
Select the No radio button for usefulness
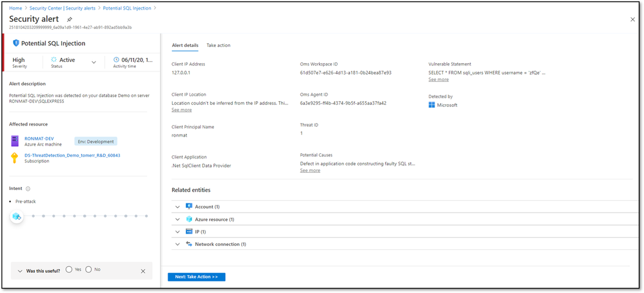point(88,270)
